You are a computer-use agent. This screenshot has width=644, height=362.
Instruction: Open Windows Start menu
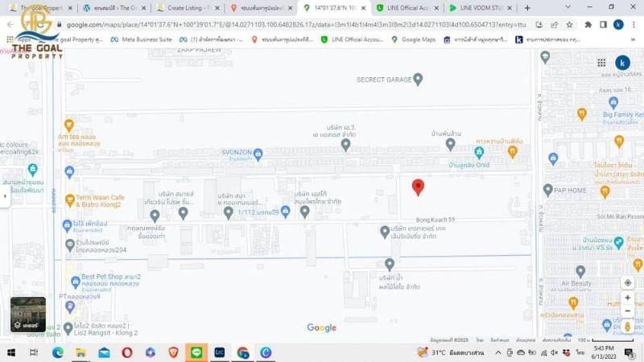pyautogui.click(x=11, y=352)
